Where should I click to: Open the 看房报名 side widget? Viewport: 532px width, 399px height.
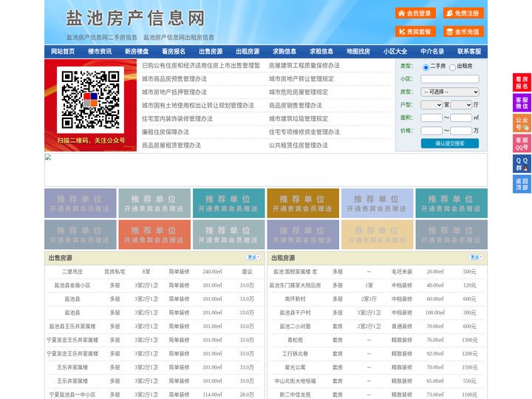(x=522, y=83)
